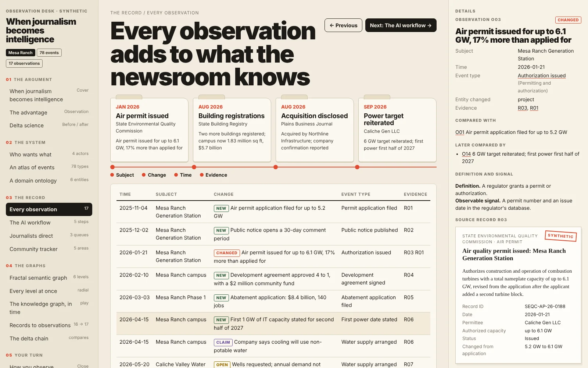The image size is (588, 368).
Task: Click the 78 events tag
Action: [49, 53]
